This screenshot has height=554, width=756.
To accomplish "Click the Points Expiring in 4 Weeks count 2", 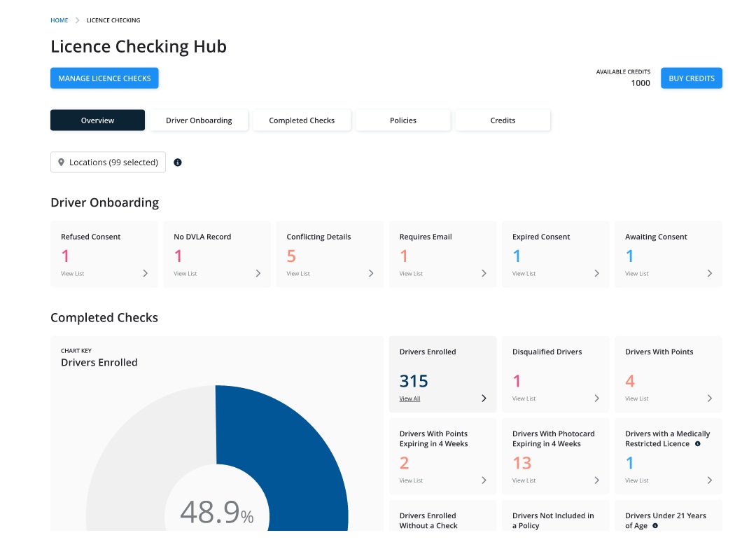I will point(404,463).
